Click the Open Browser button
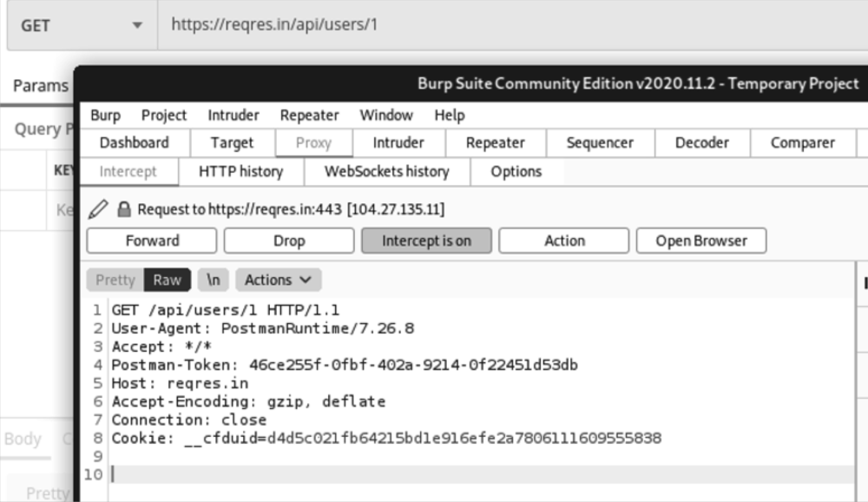Image resolution: width=868 pixels, height=502 pixels. (x=701, y=241)
